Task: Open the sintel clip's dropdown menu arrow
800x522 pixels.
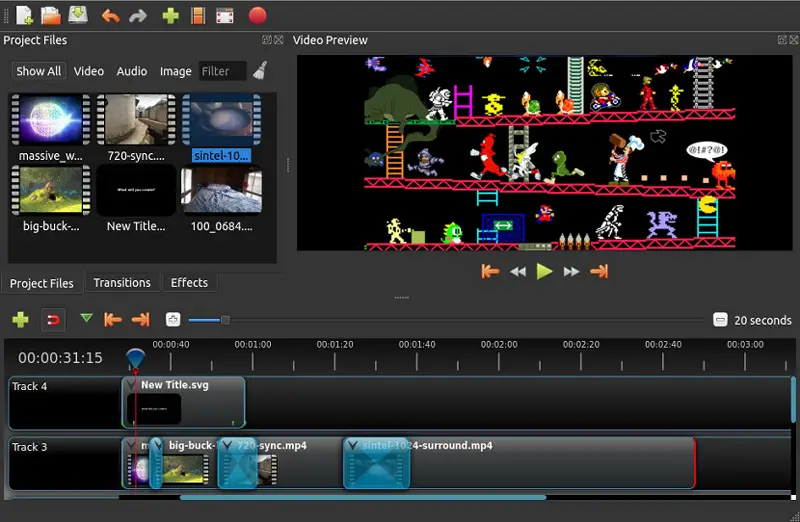Action: click(x=352, y=446)
